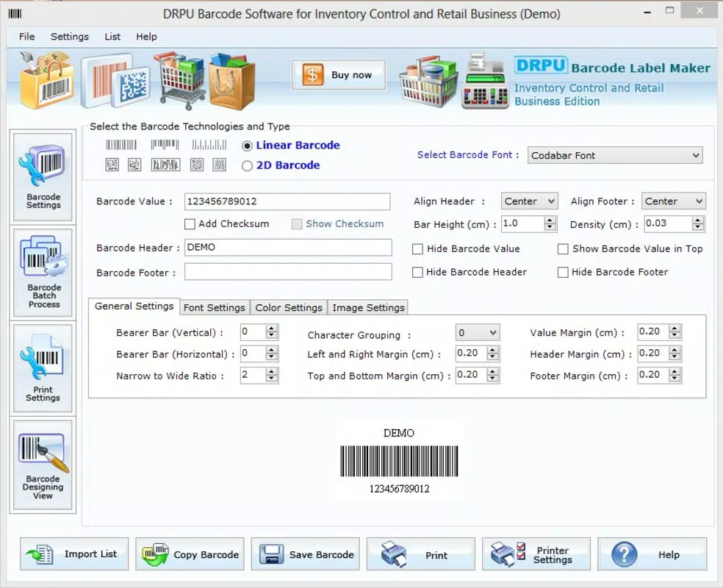Switch to Color Settings tab
Screen dimensions: 723x588
pos(289,308)
